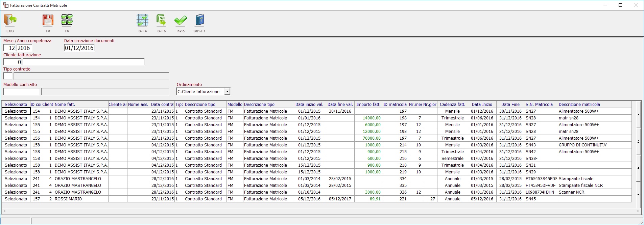Click the importo 14000,00 cell
Image resolution: width=644 pixels, height=225 pixels.
(368, 118)
